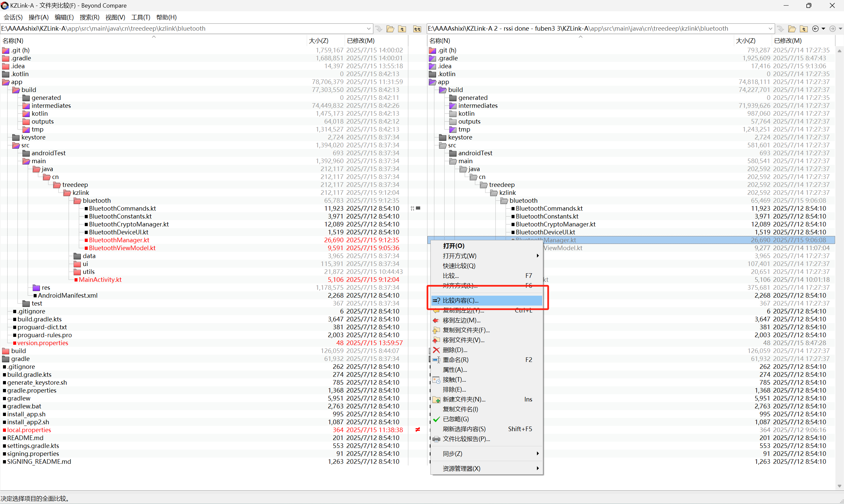Screen dimensions: 844x504
Task: Click the right pane browse-for-folder icon
Action: 792,29
